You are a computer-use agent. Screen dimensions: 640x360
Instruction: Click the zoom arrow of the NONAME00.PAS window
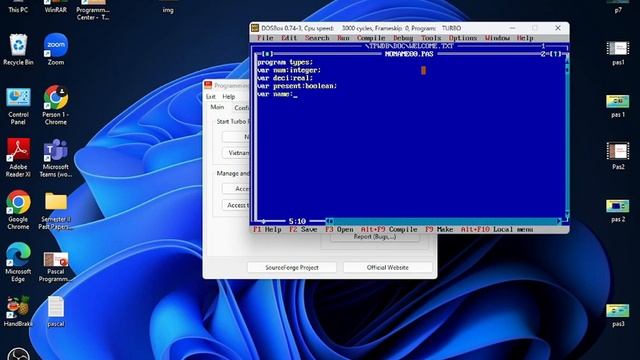(556, 54)
